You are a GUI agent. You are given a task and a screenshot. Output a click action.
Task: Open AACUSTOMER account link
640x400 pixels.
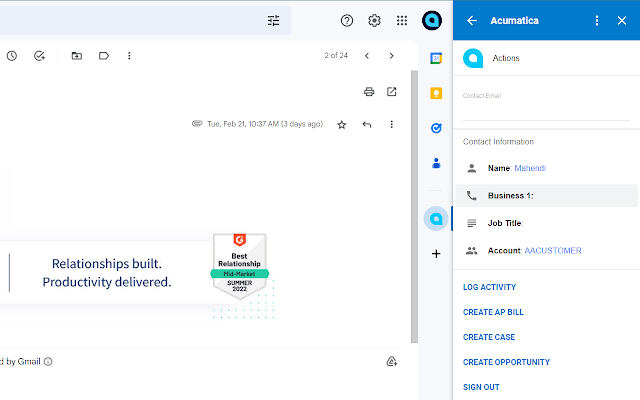(553, 251)
